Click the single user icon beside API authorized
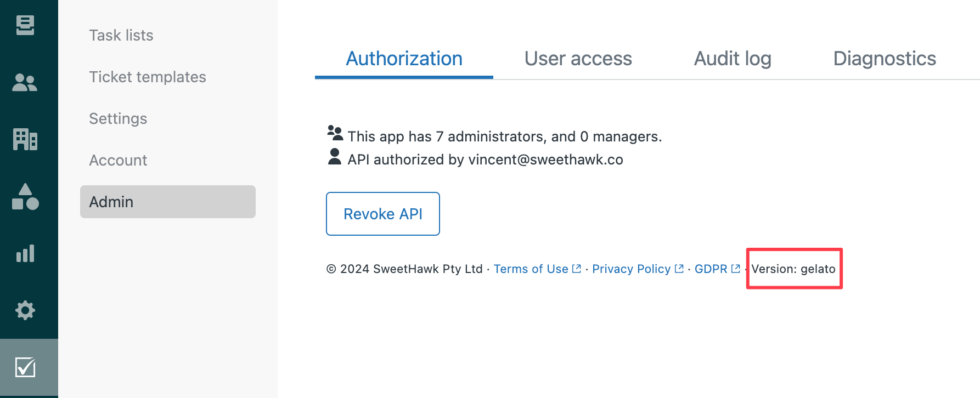The image size is (980, 398). tap(335, 156)
